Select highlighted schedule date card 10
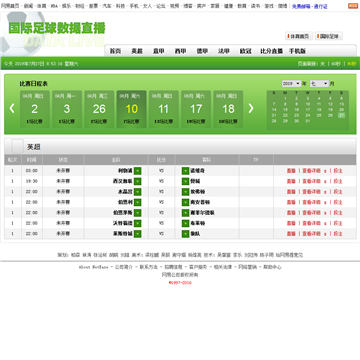The width and height of the screenshot is (360, 360). click(x=131, y=109)
